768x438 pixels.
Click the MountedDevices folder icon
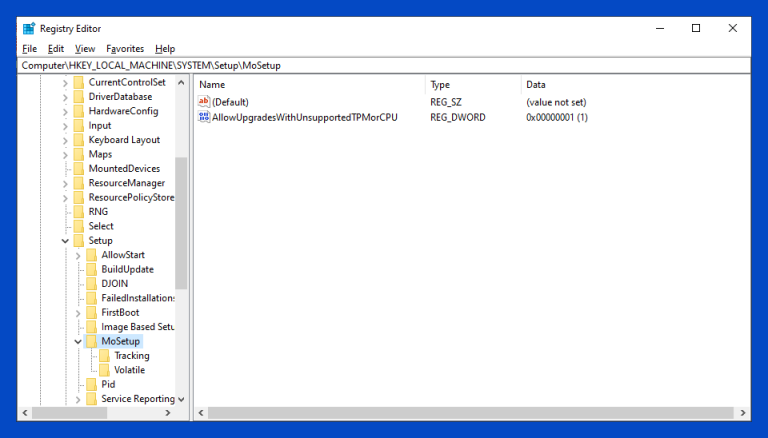click(79, 169)
